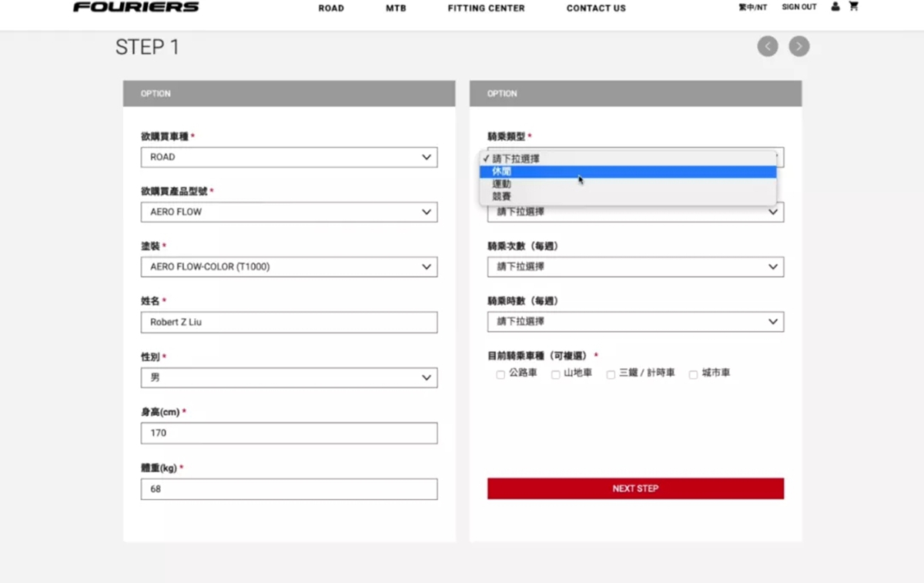The width and height of the screenshot is (924, 583).
Task: Open the CONTACT US page
Action: point(596,8)
